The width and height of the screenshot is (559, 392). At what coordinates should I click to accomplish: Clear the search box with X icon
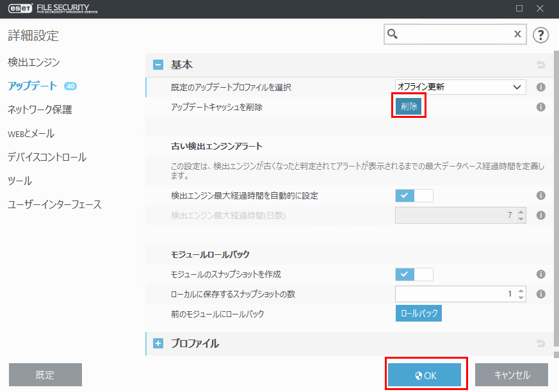point(517,35)
